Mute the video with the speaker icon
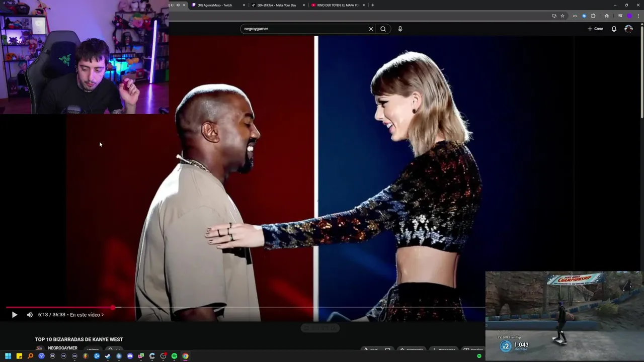644x362 pixels. [x=30, y=315]
